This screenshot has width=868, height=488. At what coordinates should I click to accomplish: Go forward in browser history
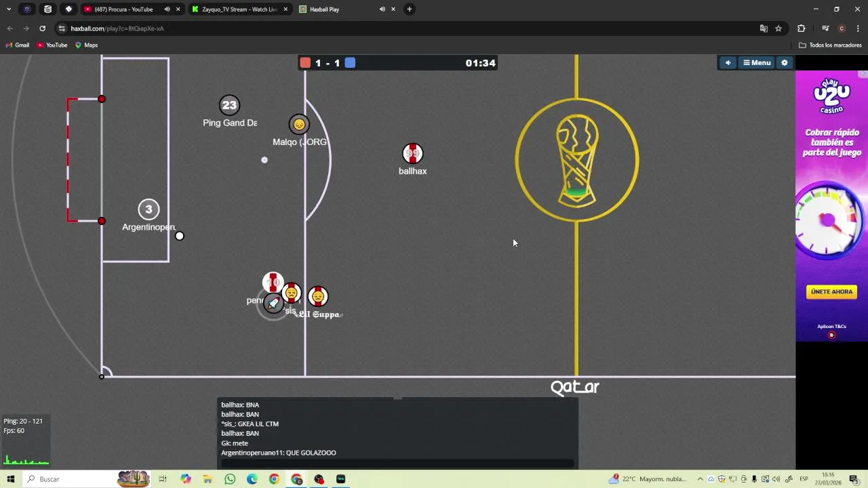point(26,28)
